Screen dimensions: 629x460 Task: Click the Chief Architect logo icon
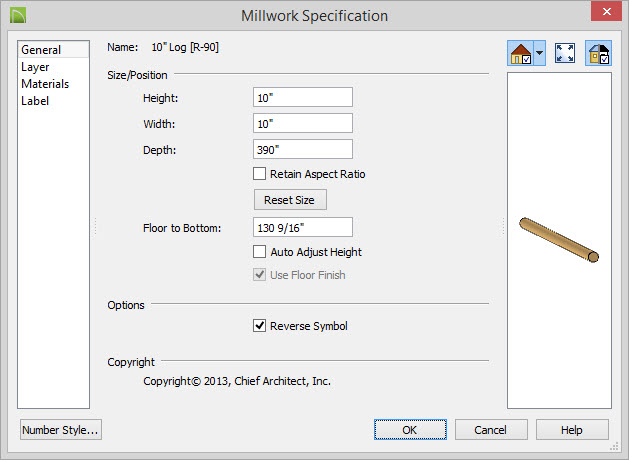[18, 15]
